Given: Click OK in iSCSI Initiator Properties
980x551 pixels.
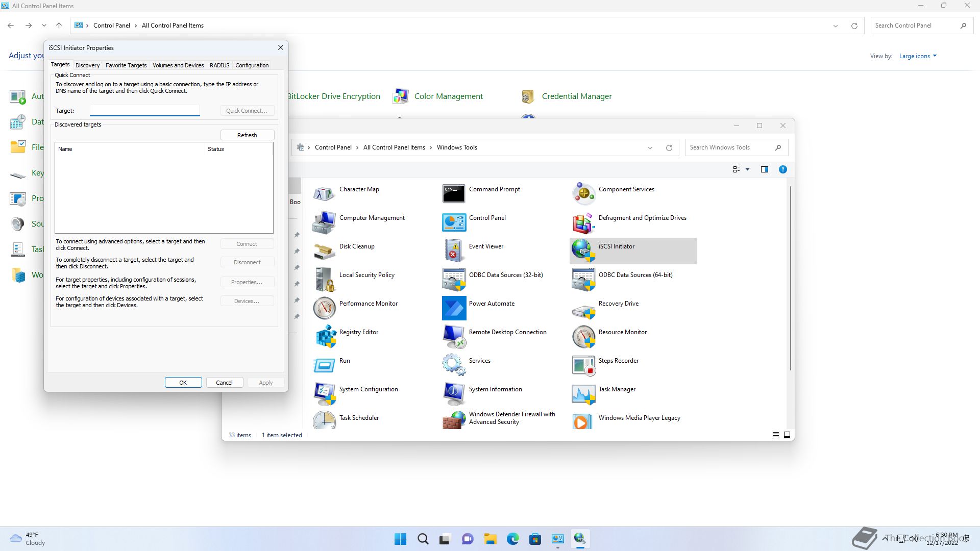Looking at the screenshot, I should [x=183, y=383].
